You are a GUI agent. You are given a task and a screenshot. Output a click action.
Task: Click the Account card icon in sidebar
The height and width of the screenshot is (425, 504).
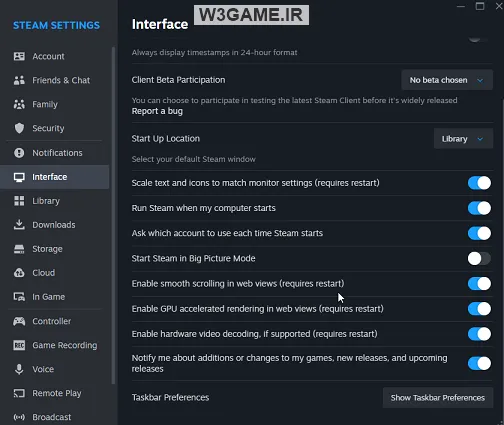click(19, 56)
